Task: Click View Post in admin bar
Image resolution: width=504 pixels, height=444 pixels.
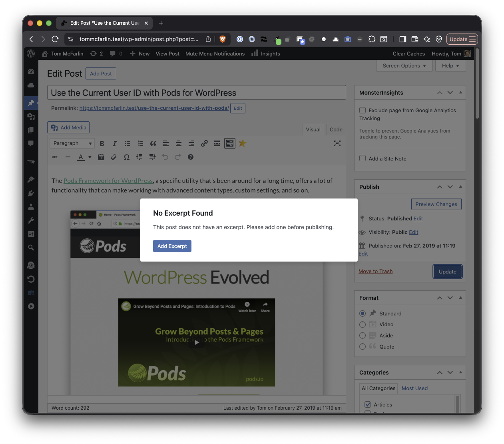Action: tap(167, 54)
